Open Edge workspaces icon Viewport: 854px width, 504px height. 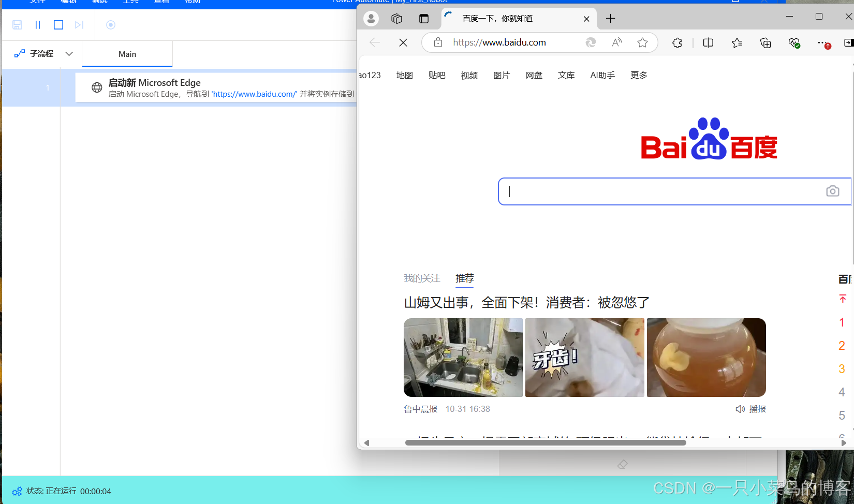pyautogui.click(x=397, y=19)
